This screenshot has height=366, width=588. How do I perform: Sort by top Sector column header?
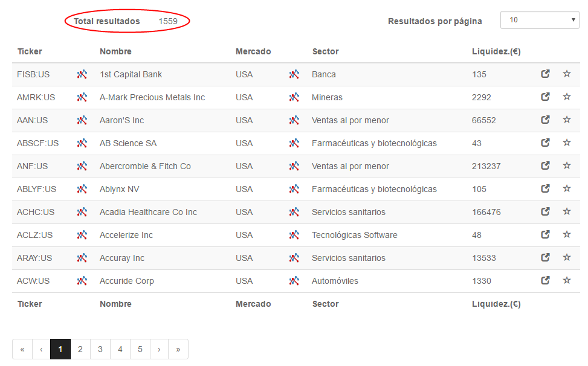[326, 51]
